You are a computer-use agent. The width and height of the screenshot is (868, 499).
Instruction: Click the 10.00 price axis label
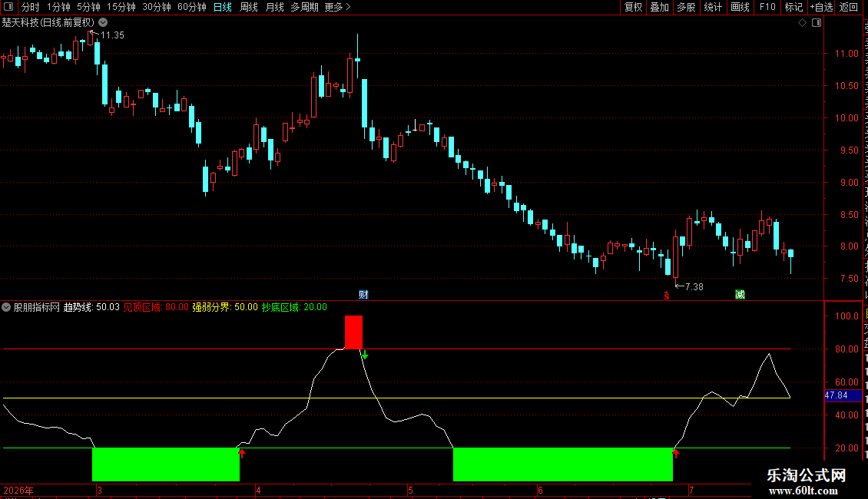coord(846,117)
